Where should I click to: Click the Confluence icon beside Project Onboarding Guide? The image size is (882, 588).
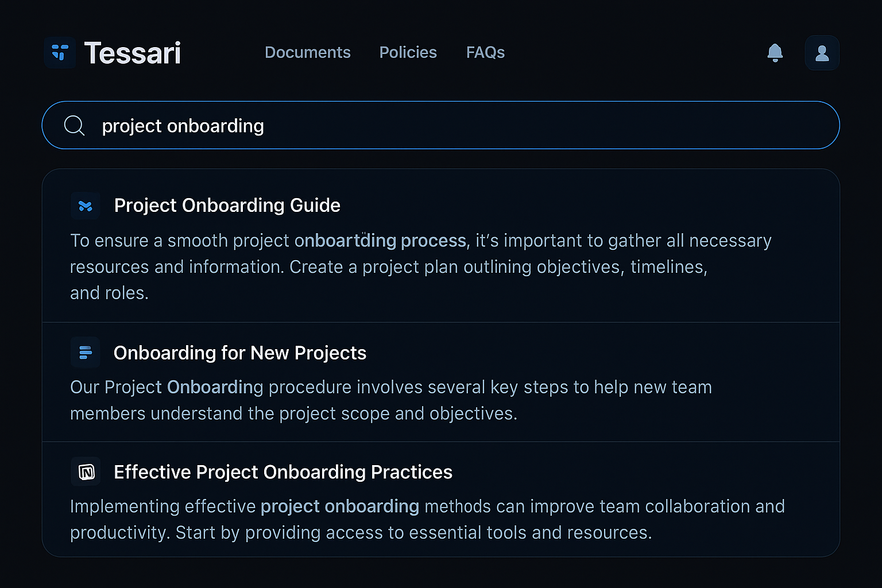pyautogui.click(x=86, y=206)
